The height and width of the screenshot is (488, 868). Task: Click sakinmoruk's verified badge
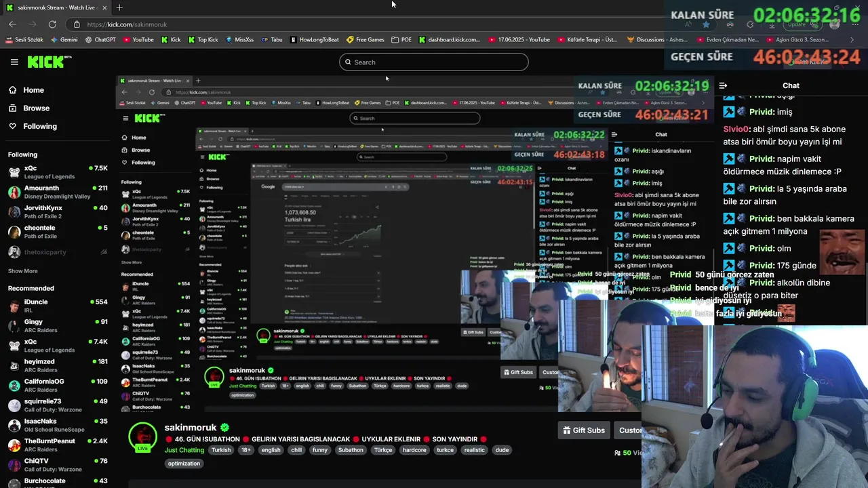224,428
